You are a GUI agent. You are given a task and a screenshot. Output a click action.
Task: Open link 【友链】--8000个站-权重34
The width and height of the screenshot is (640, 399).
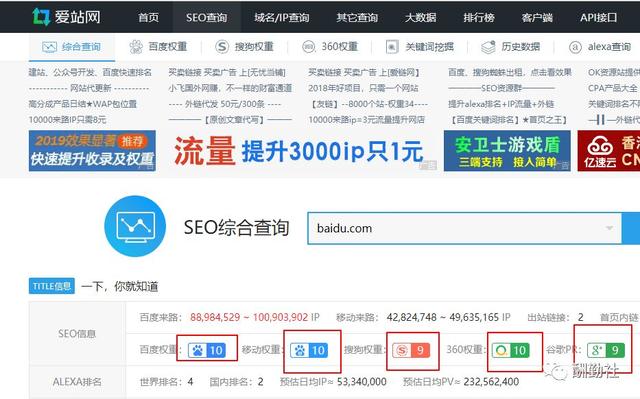(368, 104)
